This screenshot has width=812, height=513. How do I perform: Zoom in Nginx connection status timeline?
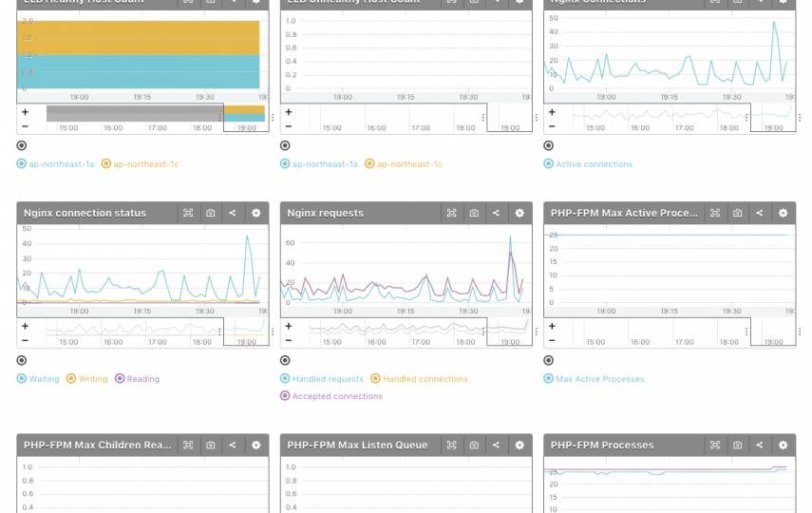[x=25, y=326]
